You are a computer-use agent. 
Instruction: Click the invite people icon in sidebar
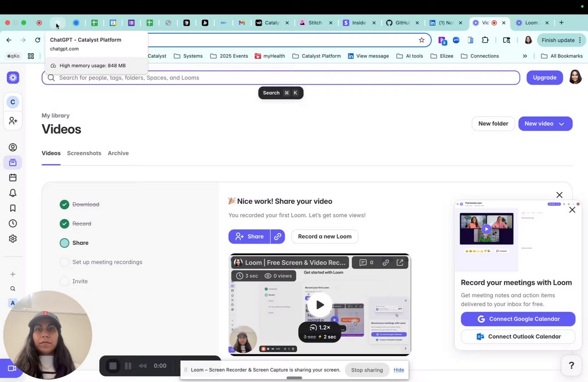(x=13, y=121)
